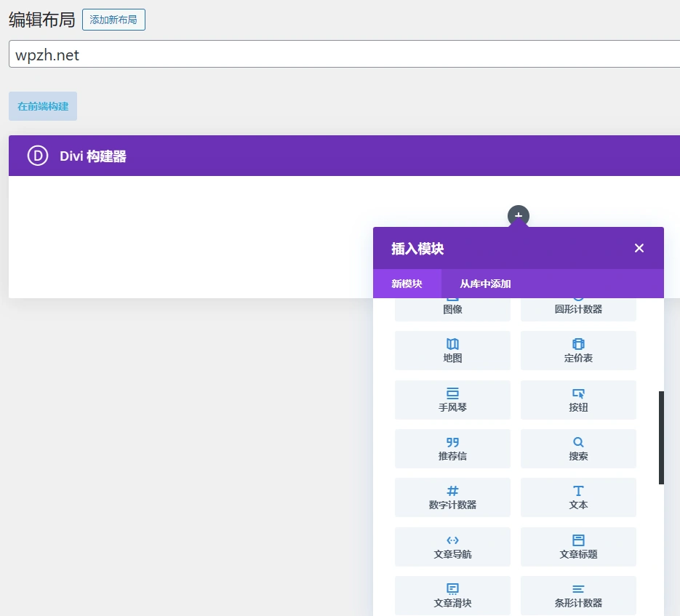Add the 文章标题 module
Screen dimensions: 680x616
click(577, 546)
